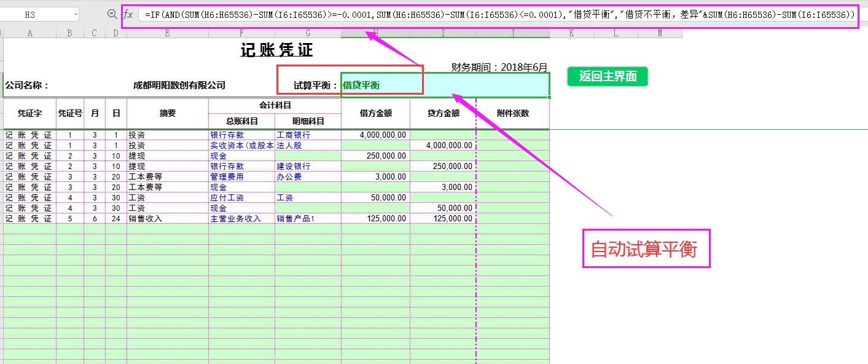This screenshot has height=364, width=868.
Task: Click the formula bar showing the IF formula
Action: pyautogui.click(x=430, y=15)
